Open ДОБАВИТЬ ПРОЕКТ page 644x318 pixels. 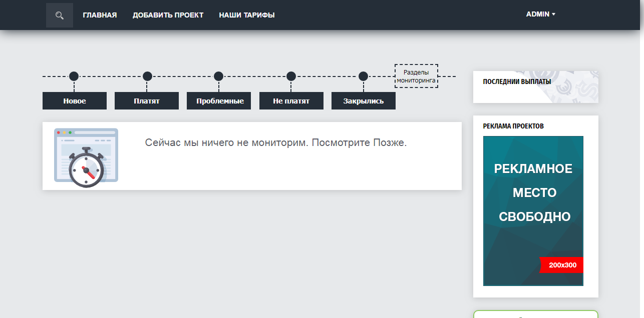168,15
